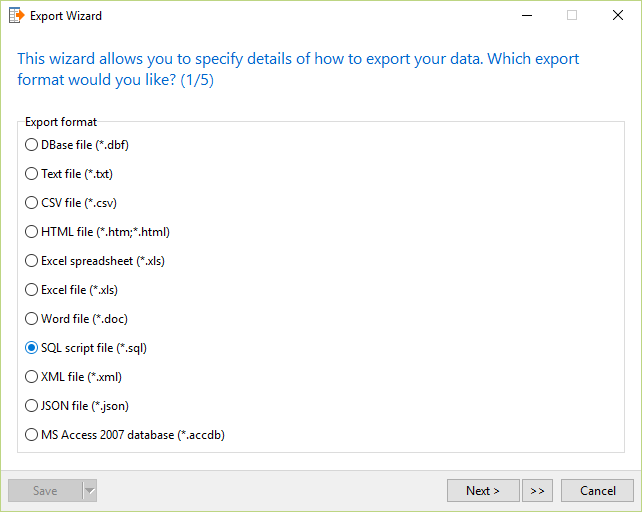Select CSV file (*.csv) export format

71,203
